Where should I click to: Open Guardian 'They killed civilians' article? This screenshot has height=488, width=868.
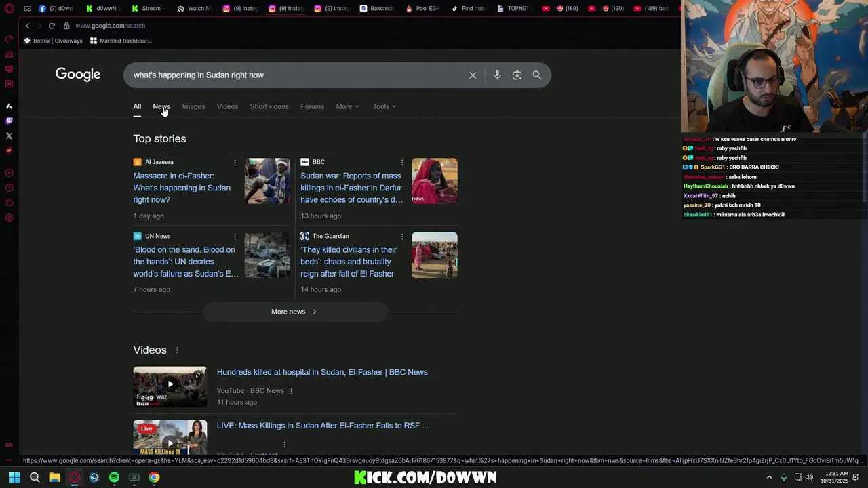pyautogui.click(x=349, y=262)
